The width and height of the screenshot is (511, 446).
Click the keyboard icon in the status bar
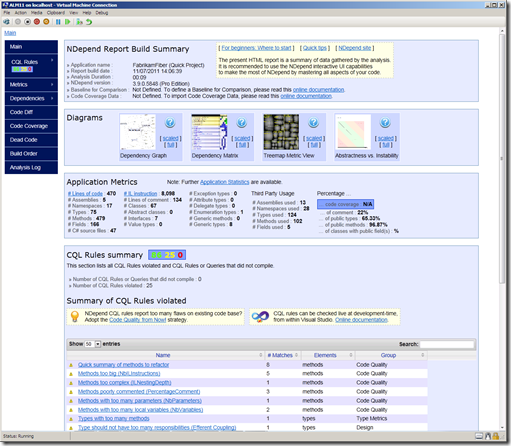click(479, 436)
